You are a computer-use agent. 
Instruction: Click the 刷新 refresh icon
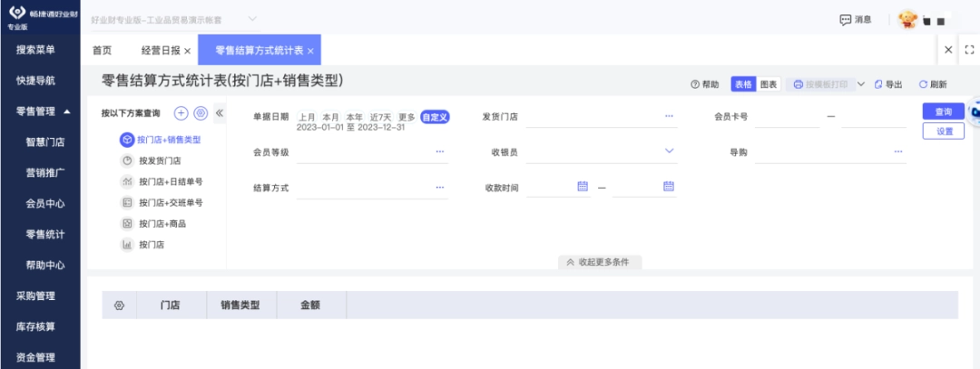point(923,84)
